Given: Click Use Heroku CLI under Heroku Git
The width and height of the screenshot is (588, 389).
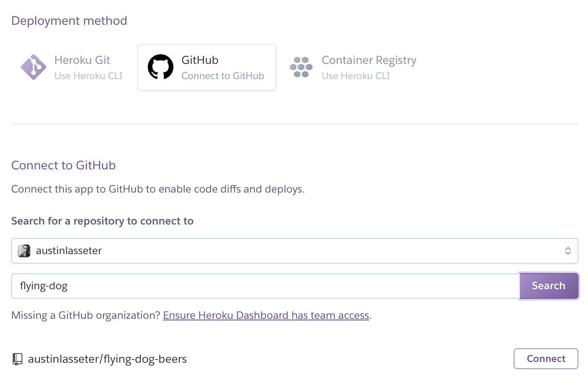Looking at the screenshot, I should [x=89, y=76].
